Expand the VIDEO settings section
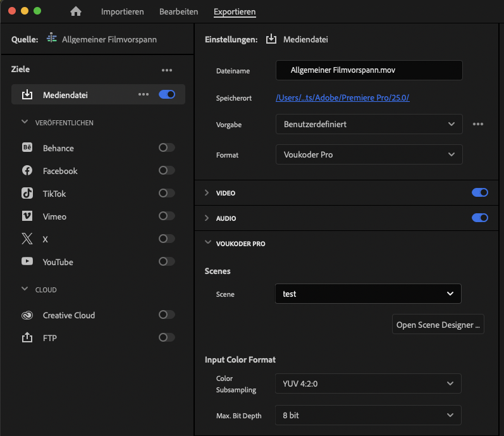Viewport: 504px width, 436px height. (207, 192)
